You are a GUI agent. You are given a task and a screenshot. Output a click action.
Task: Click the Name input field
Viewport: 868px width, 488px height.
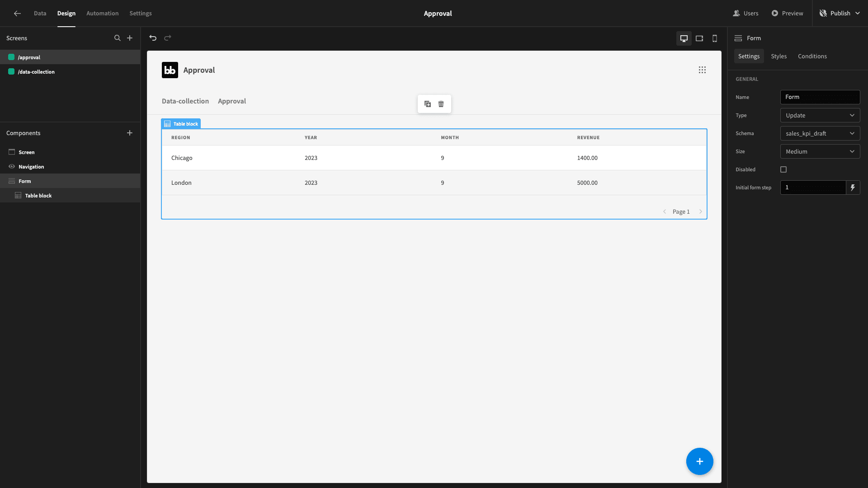click(820, 97)
